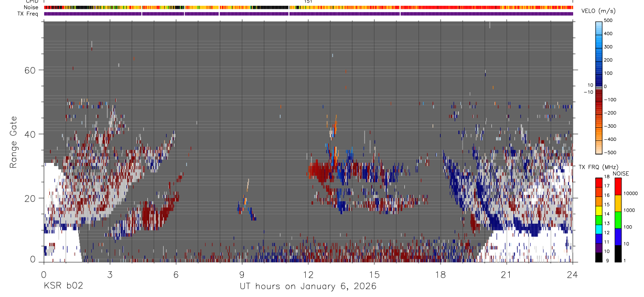Click the 6 UT hour tick label
Screen dimensions: 644x297
click(x=176, y=274)
